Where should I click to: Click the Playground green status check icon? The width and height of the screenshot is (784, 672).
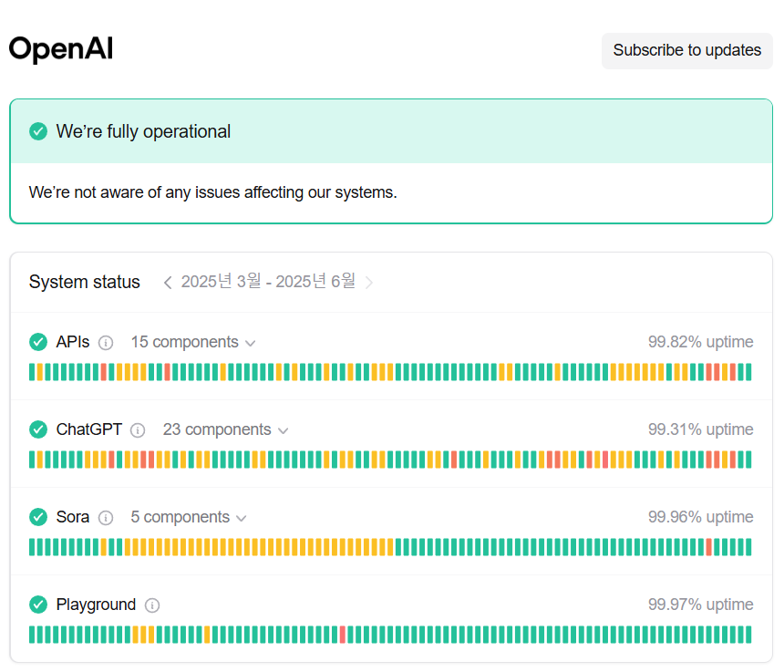[38, 605]
